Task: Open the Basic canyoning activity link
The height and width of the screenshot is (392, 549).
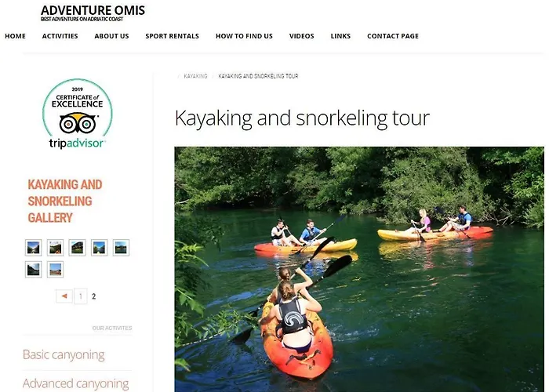Action: (64, 354)
